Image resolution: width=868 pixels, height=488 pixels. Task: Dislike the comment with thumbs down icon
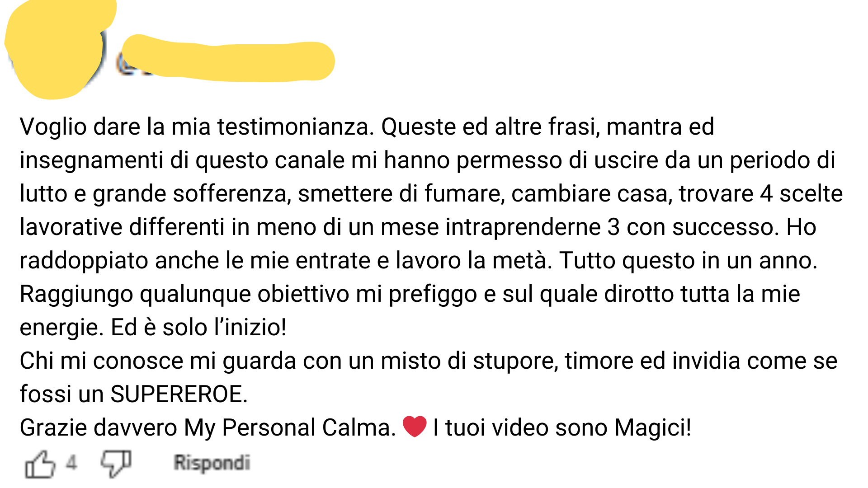pos(116,463)
